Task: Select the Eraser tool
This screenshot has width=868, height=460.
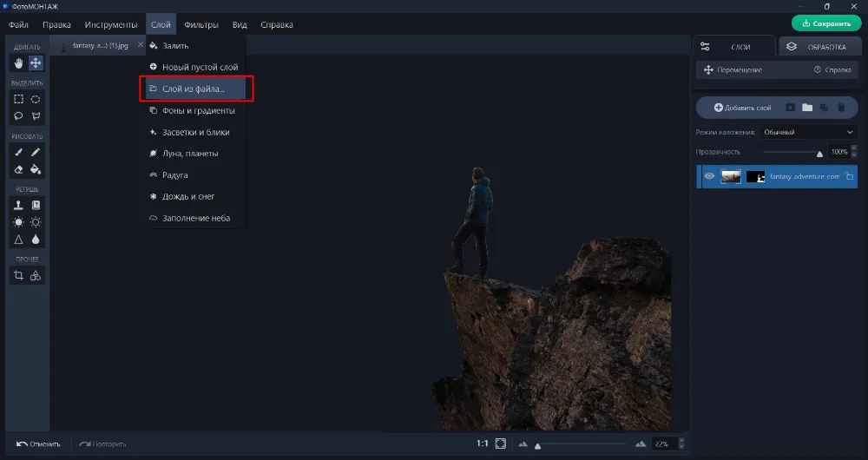Action: tap(19, 169)
